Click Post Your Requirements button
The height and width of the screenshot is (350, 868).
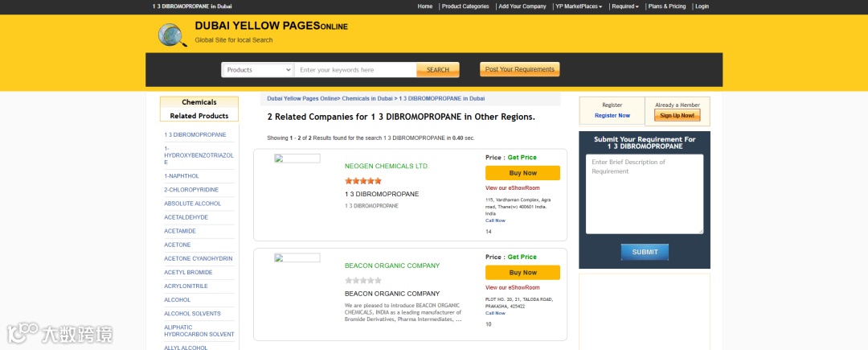[x=519, y=69]
